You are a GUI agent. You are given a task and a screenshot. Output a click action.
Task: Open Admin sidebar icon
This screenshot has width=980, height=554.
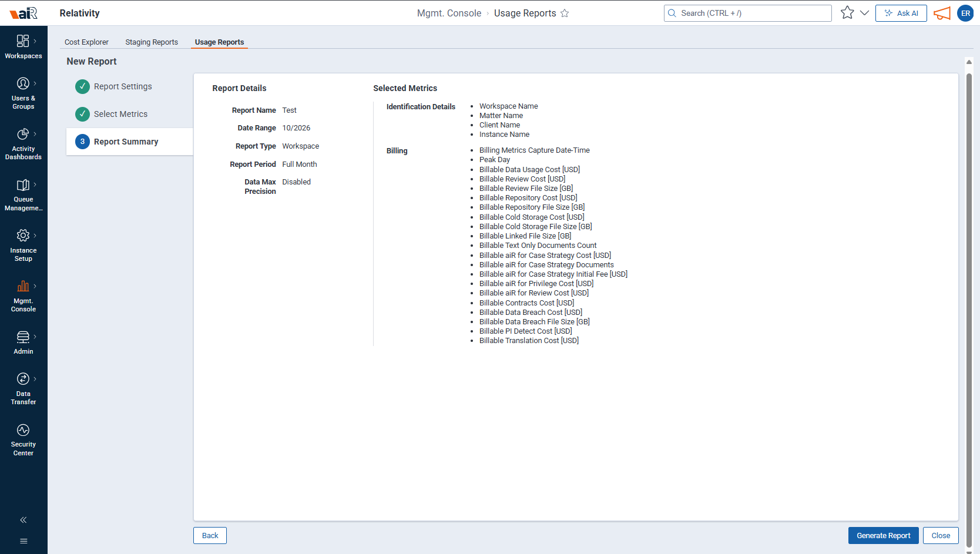coord(23,337)
